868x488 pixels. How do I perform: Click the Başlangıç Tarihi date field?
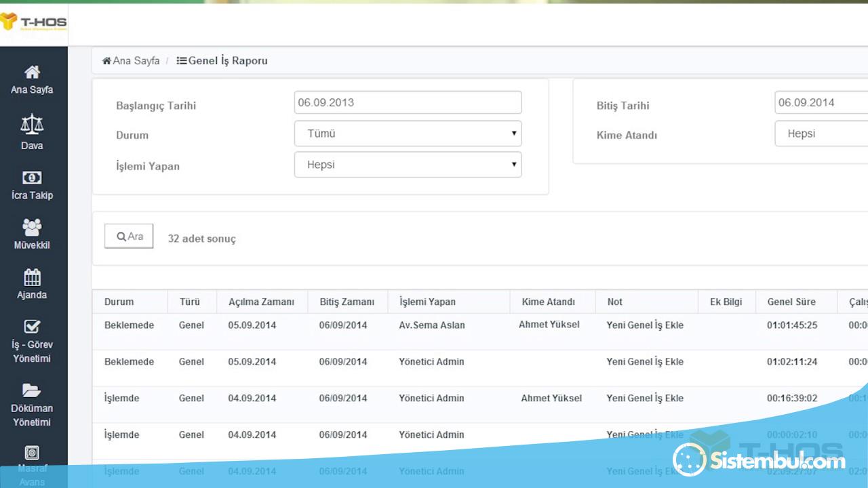click(x=408, y=102)
